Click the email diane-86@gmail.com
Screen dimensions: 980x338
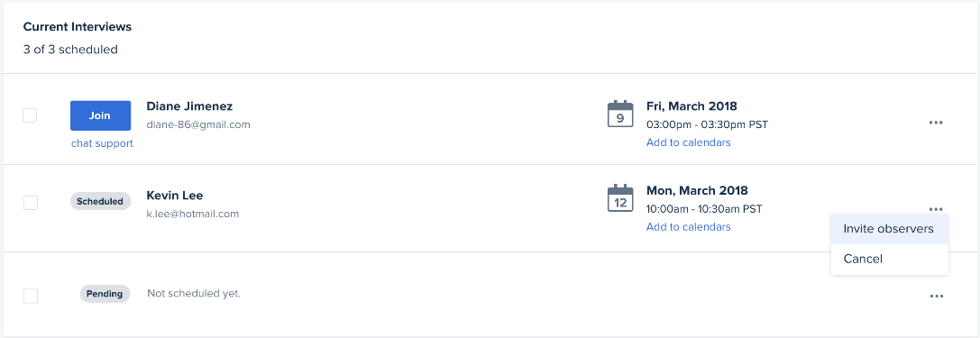198,124
